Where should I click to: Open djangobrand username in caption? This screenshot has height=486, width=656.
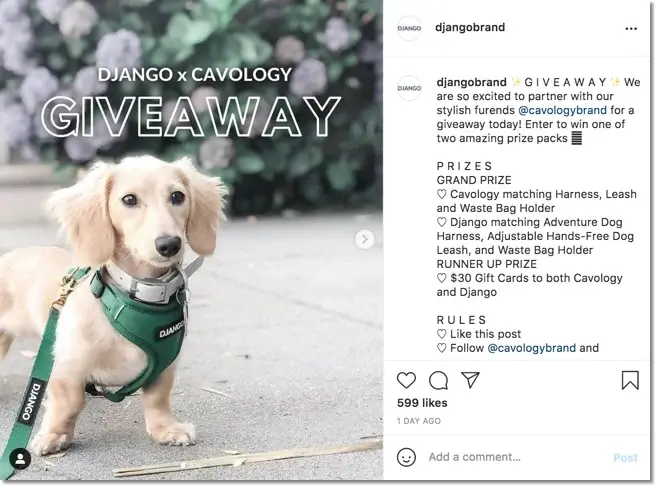click(x=472, y=82)
